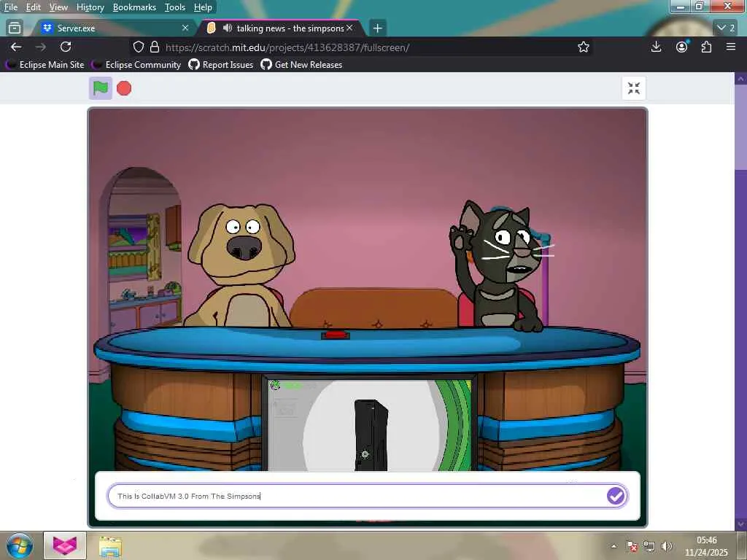Open the Firefox account icon

[x=682, y=47]
